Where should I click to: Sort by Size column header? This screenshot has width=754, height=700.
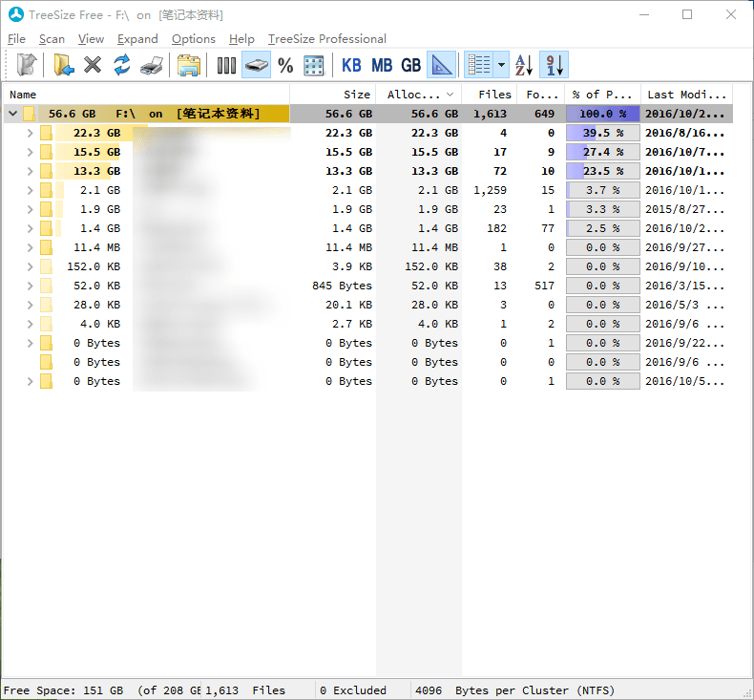[333, 95]
